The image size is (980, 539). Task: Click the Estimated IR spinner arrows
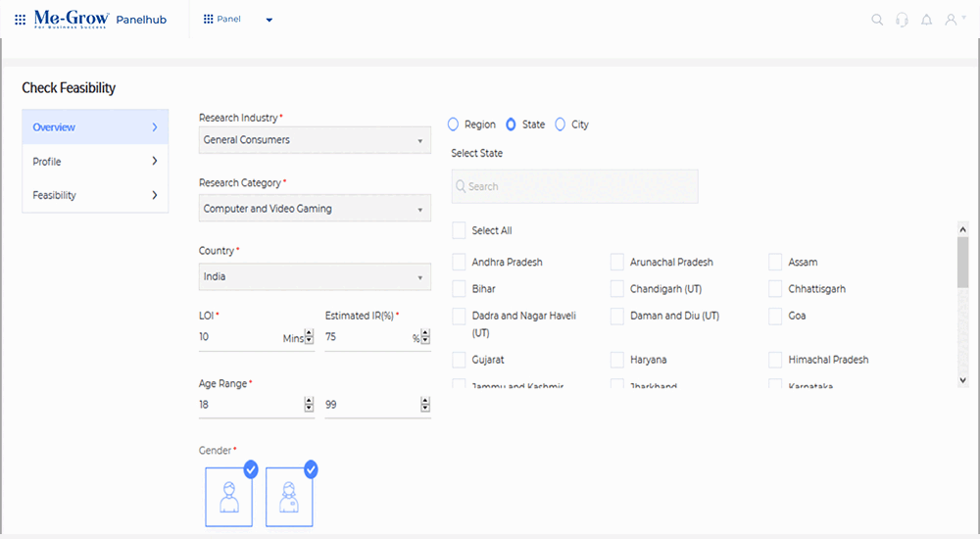coord(425,336)
